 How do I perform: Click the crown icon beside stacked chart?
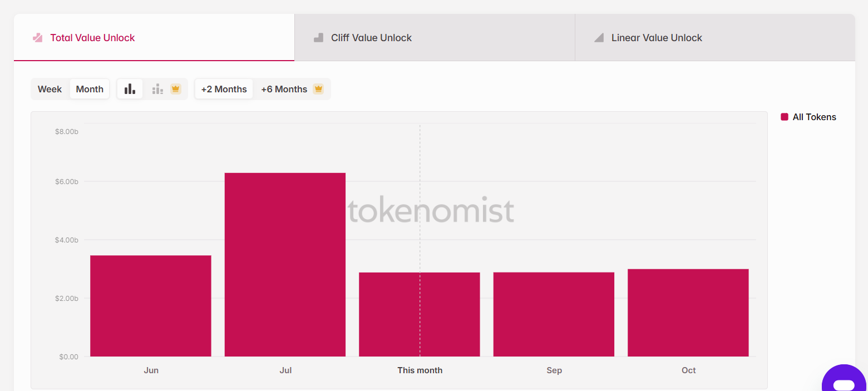[x=176, y=89]
